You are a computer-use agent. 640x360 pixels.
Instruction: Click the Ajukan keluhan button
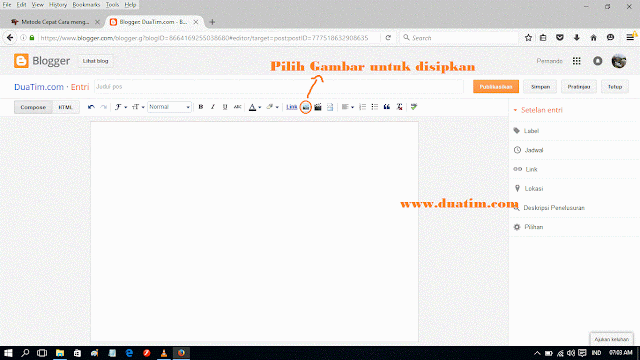coord(611,339)
